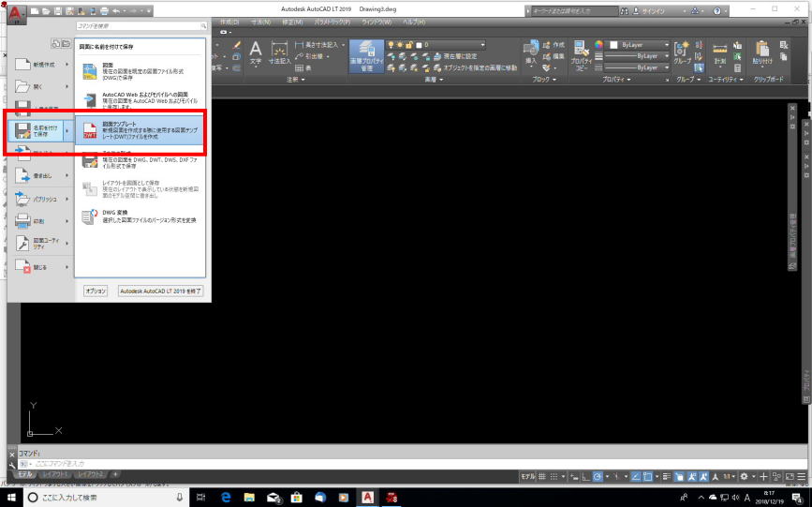Open Microsoft Edge from taskbar

click(x=226, y=497)
